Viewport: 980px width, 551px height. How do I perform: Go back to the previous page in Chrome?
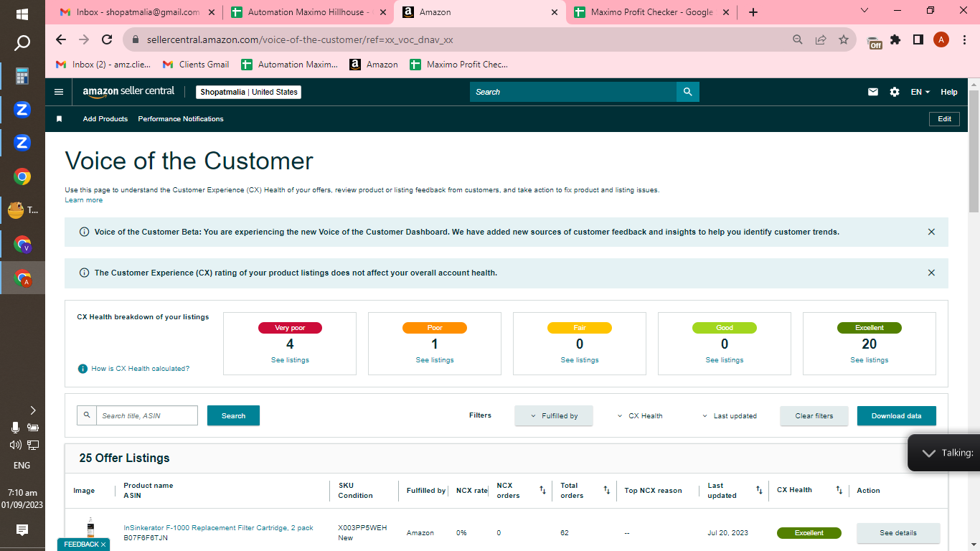pos(61,39)
